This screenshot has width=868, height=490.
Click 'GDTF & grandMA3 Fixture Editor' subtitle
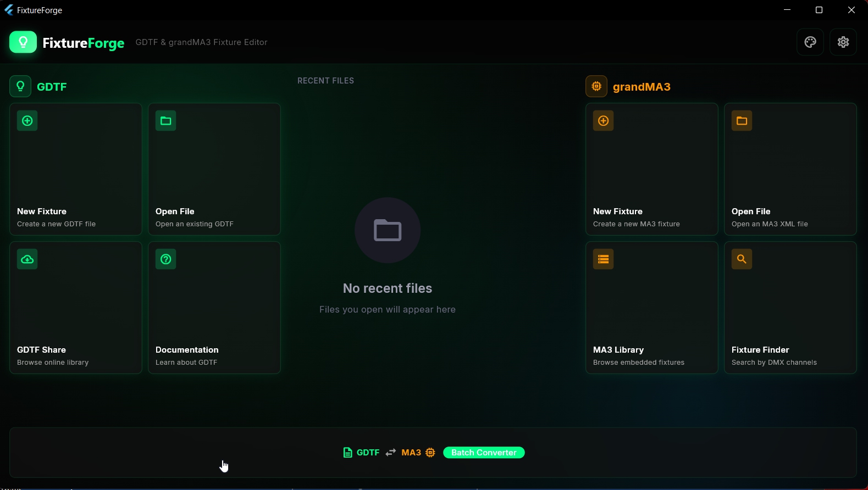click(x=201, y=42)
